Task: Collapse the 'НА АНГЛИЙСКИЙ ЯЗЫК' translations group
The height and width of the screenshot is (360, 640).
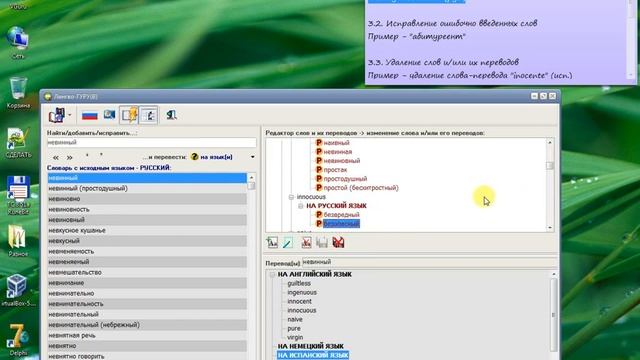Action: [272, 275]
